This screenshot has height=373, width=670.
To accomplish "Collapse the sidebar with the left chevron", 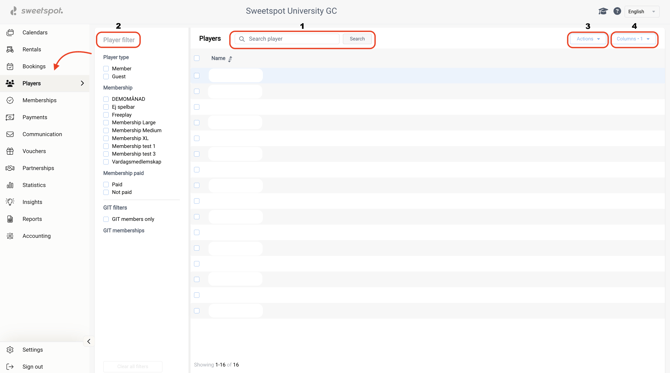I will 88,341.
